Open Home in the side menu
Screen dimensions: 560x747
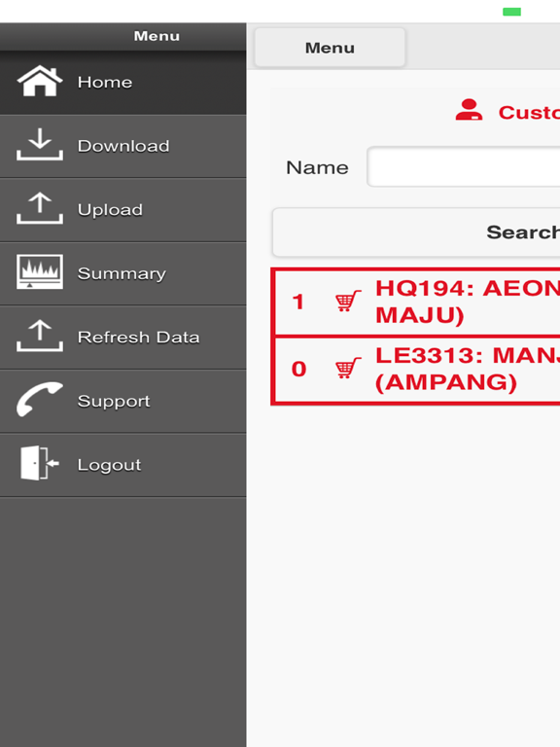pos(122,83)
